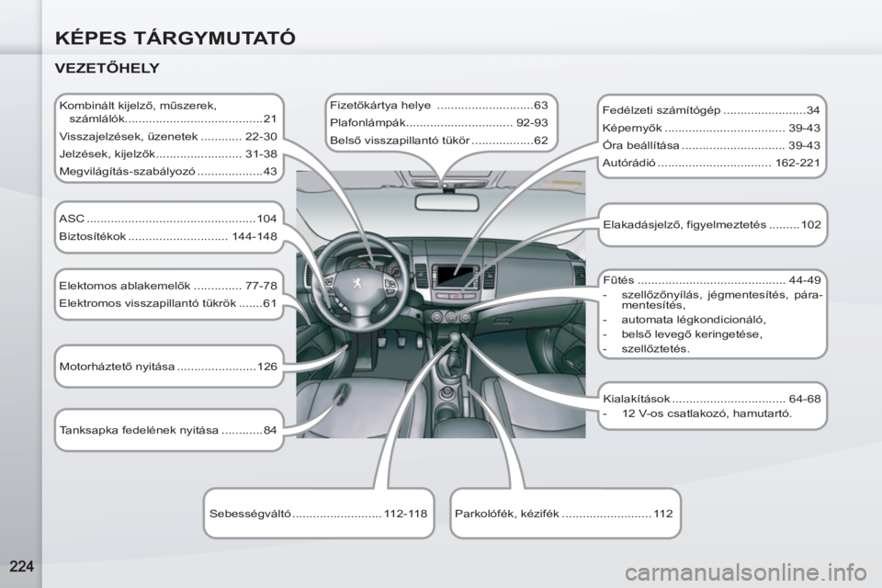Click '12 V-os csatlakozó, hamutartó' line
Image resolution: width=882 pixels, height=588 pixels.
[697, 413]
